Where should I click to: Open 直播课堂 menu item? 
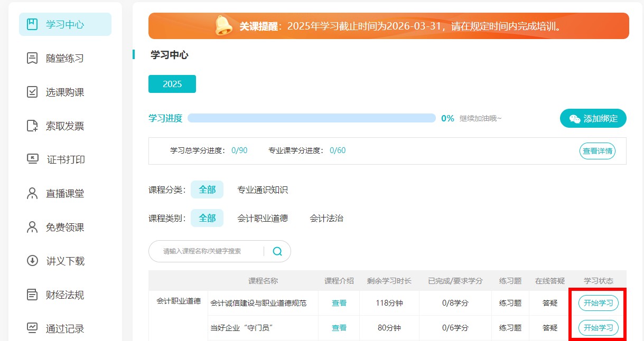65,193
